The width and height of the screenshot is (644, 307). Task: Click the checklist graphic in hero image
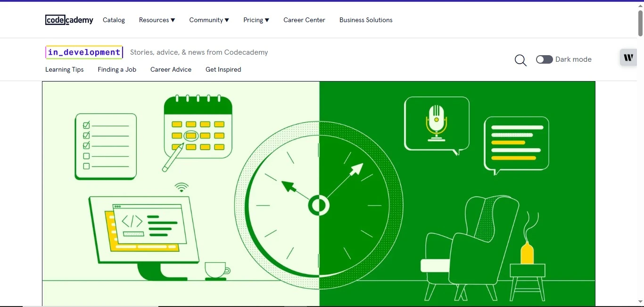[x=106, y=146]
